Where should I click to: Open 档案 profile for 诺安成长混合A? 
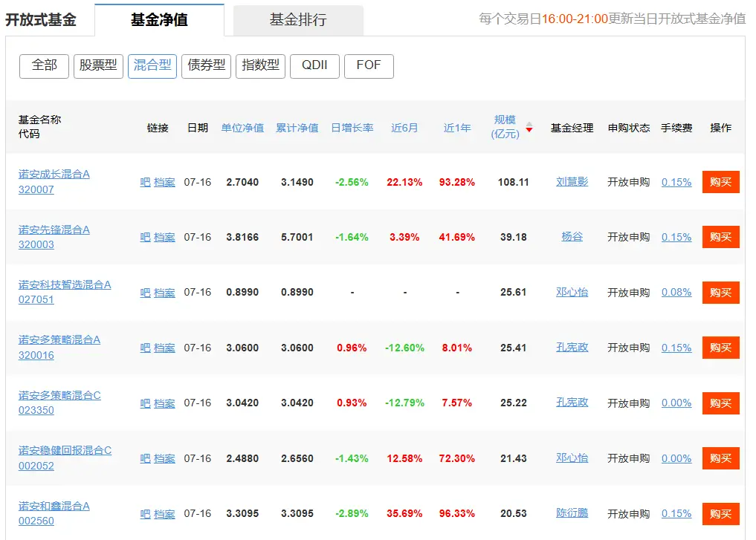164,182
